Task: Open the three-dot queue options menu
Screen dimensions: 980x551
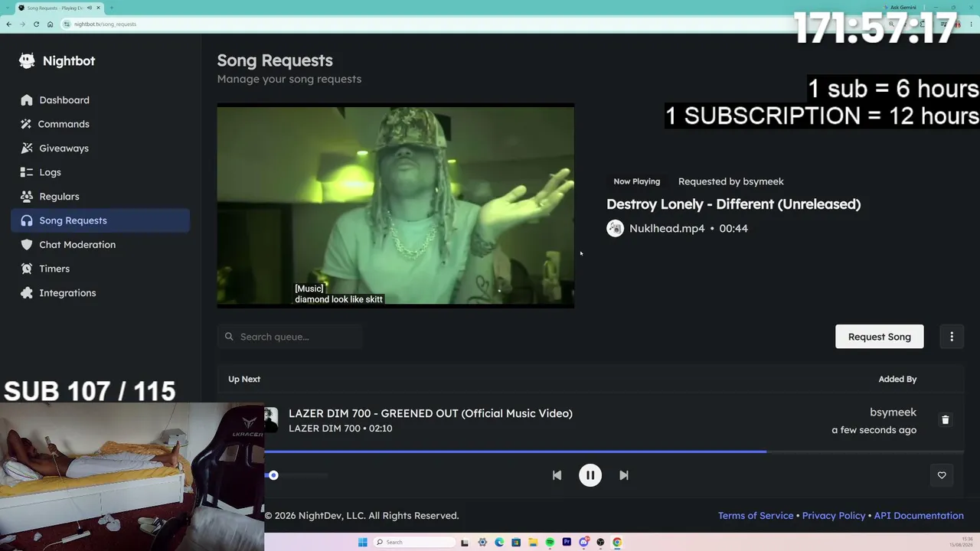Action: pyautogui.click(x=952, y=337)
